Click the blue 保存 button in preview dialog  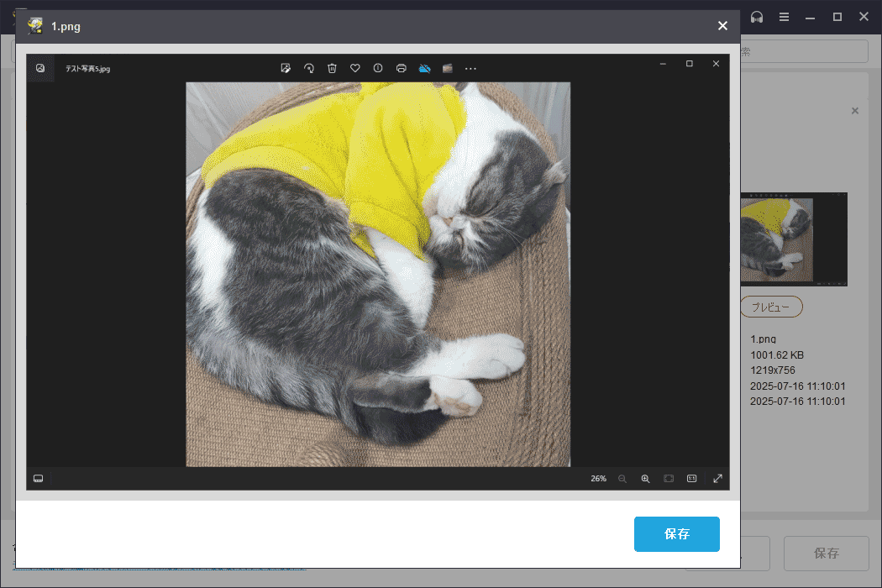[676, 534]
